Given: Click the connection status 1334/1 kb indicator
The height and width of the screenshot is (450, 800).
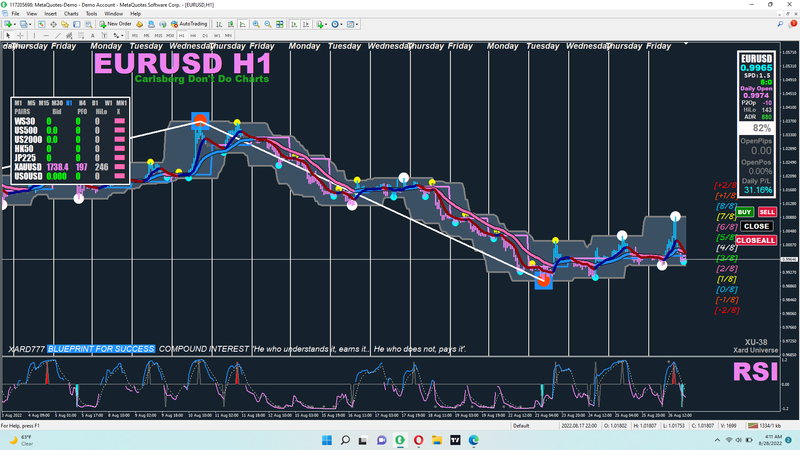Looking at the screenshot, I should pyautogui.click(x=764, y=426).
